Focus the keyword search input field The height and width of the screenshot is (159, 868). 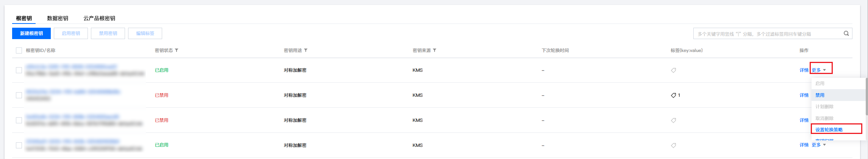coord(767,33)
